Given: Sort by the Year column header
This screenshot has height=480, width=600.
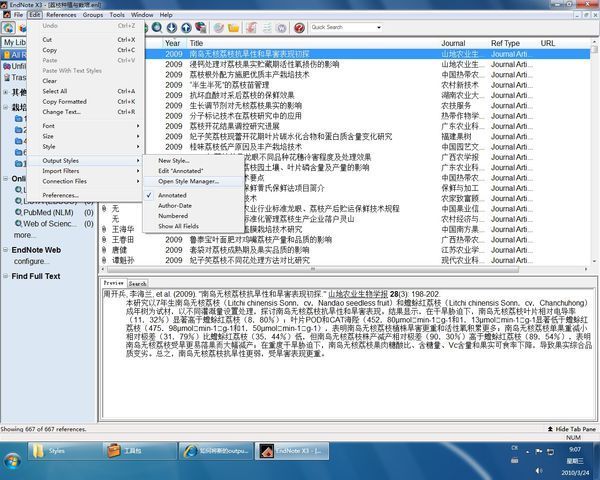Looking at the screenshot, I should pyautogui.click(x=172, y=43).
